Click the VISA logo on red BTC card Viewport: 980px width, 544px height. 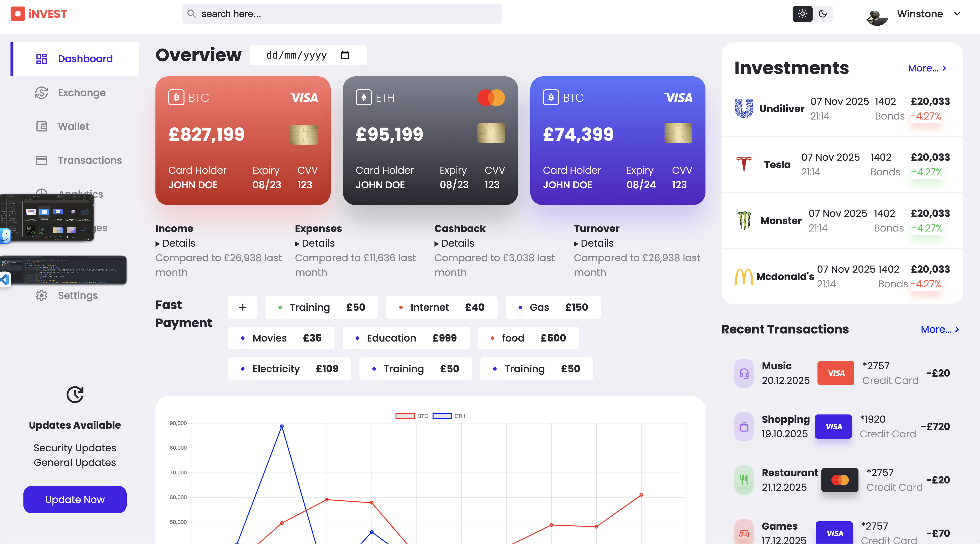coord(304,98)
